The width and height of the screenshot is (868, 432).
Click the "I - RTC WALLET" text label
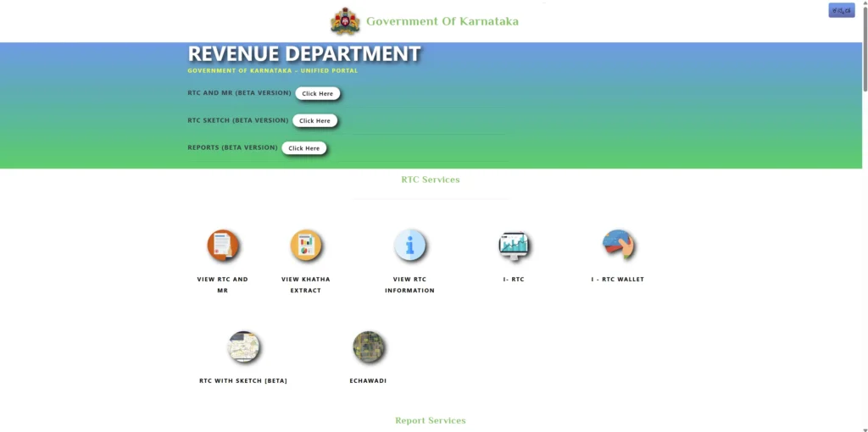618,280
